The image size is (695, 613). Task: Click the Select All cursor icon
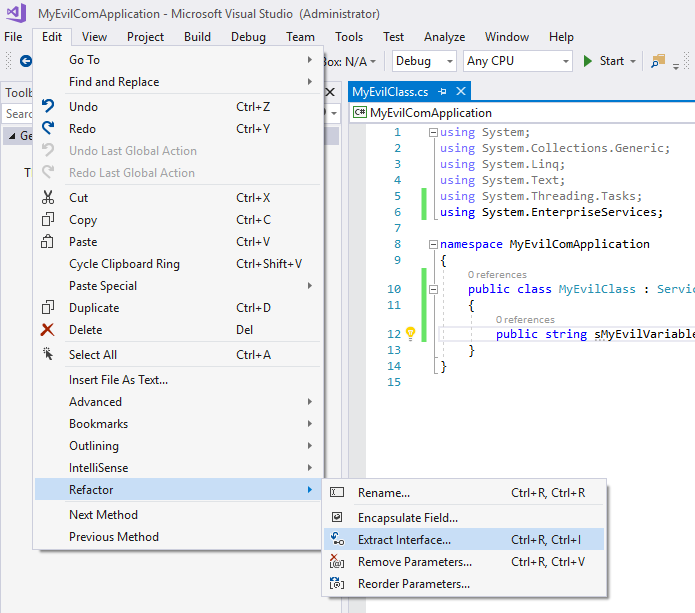[48, 354]
